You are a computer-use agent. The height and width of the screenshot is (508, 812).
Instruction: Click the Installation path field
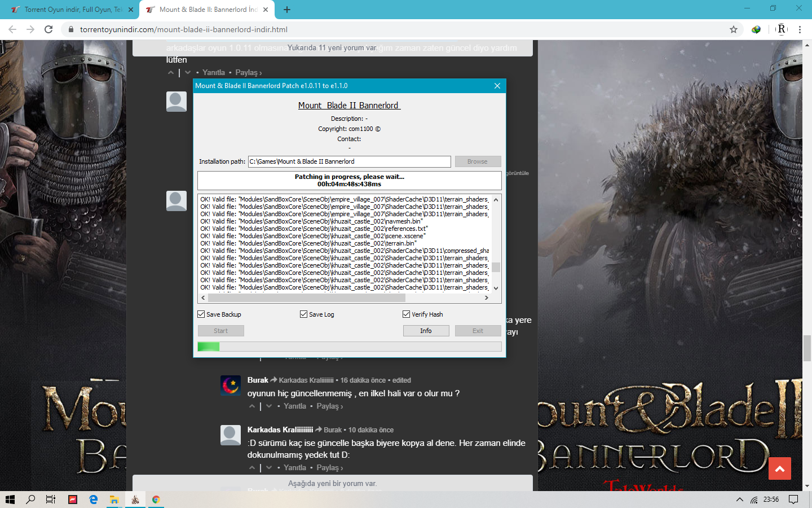tap(350, 161)
